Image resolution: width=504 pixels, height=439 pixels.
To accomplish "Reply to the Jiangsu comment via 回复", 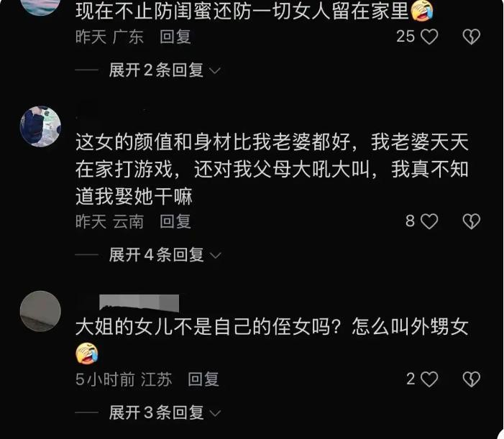I will pos(203,379).
